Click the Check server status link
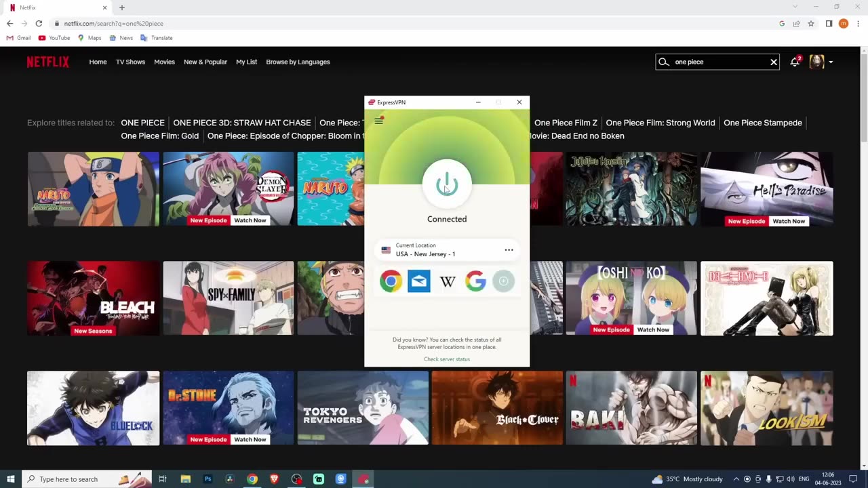The height and width of the screenshot is (488, 868). [447, 359]
